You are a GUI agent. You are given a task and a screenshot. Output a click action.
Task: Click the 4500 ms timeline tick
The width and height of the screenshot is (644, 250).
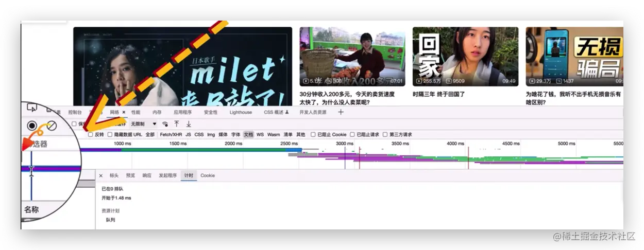click(x=511, y=144)
